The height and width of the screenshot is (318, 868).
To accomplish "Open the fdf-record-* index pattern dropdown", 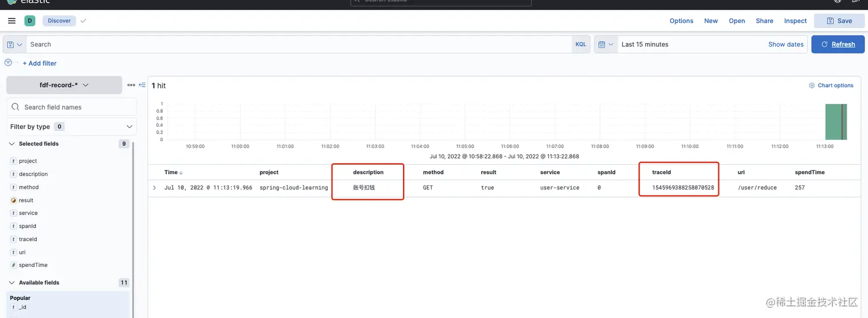I will pyautogui.click(x=64, y=85).
